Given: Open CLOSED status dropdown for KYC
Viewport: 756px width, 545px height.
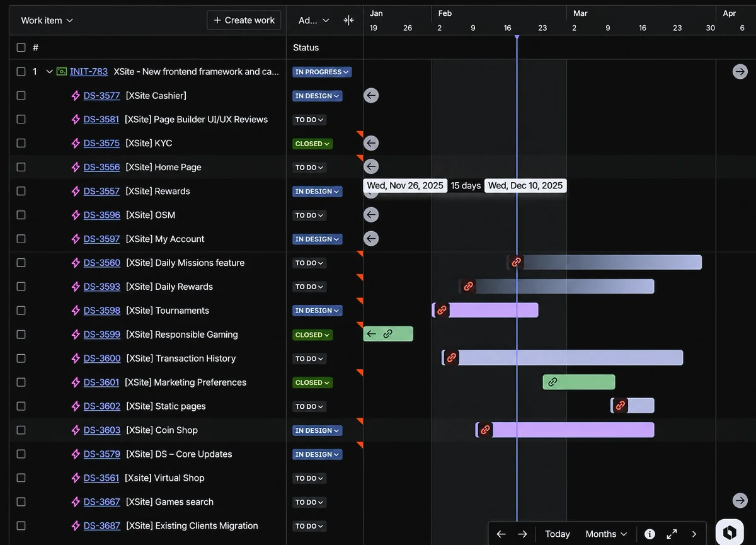Looking at the screenshot, I should (312, 144).
